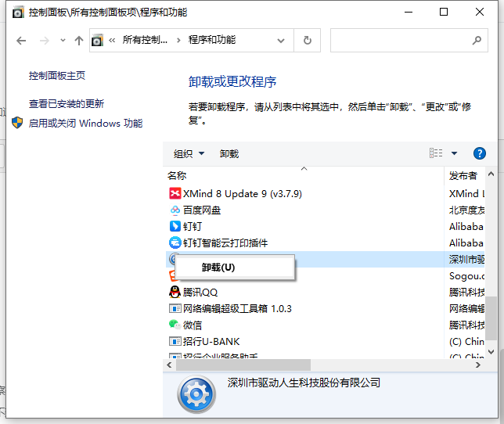Open the view options dropdown arrow

pyautogui.click(x=454, y=153)
